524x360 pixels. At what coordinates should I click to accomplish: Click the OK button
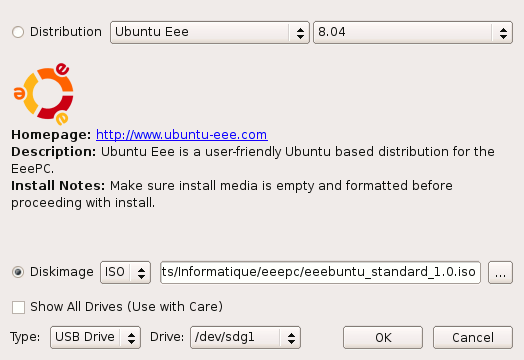pyautogui.click(x=383, y=338)
